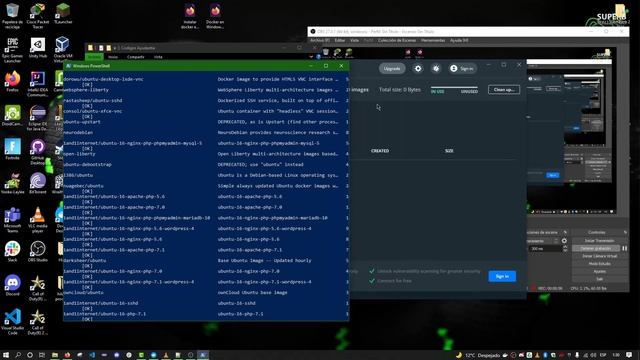Open the OBS Studio desktop icon
Screen dimensions: 640x360
[38, 251]
